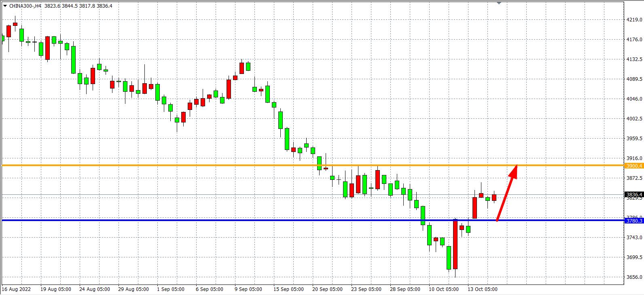Click the 4002.5 price scale label
644x295 pixels.
[x=634, y=119]
